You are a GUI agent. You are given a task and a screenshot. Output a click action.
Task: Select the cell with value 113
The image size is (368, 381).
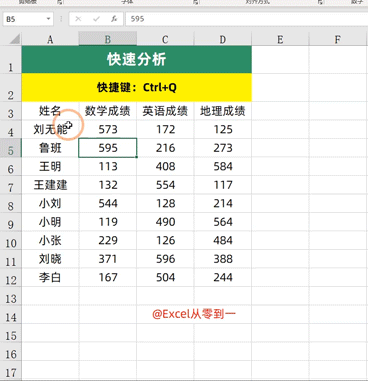point(108,166)
